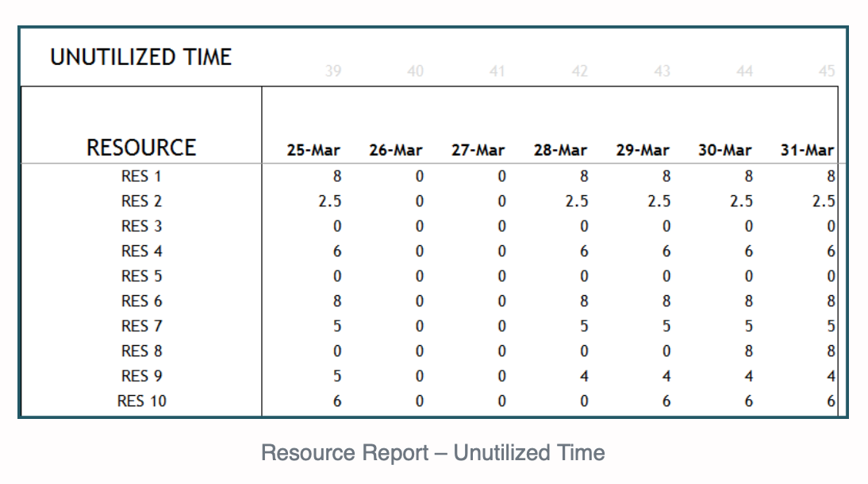Select the 26-Mar date header
Viewport: 868px width, 484px height.
pyautogui.click(x=396, y=150)
